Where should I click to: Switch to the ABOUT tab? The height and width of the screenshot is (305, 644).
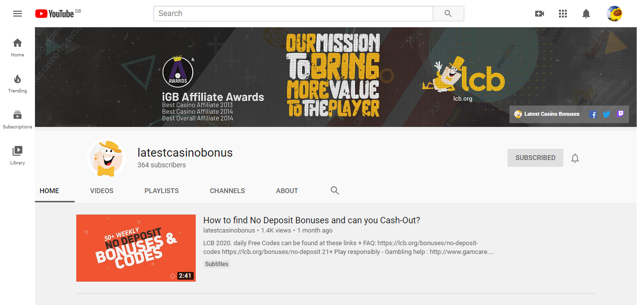(x=287, y=191)
